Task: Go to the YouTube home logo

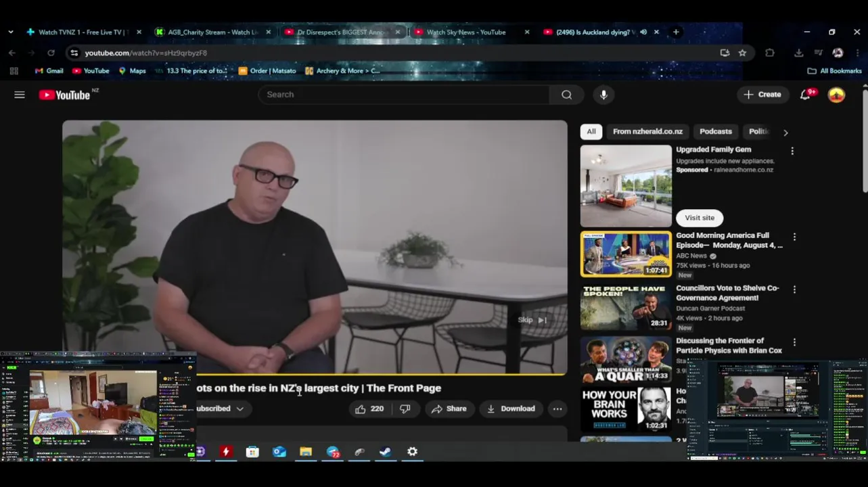Action: (64, 95)
